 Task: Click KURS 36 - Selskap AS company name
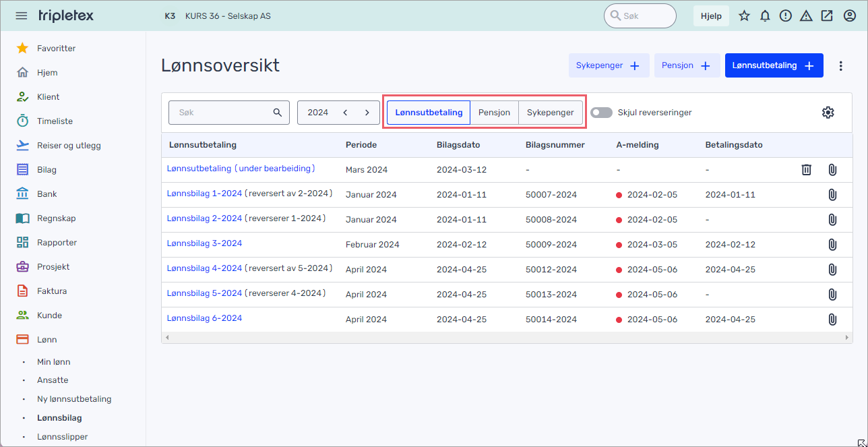[x=228, y=16]
